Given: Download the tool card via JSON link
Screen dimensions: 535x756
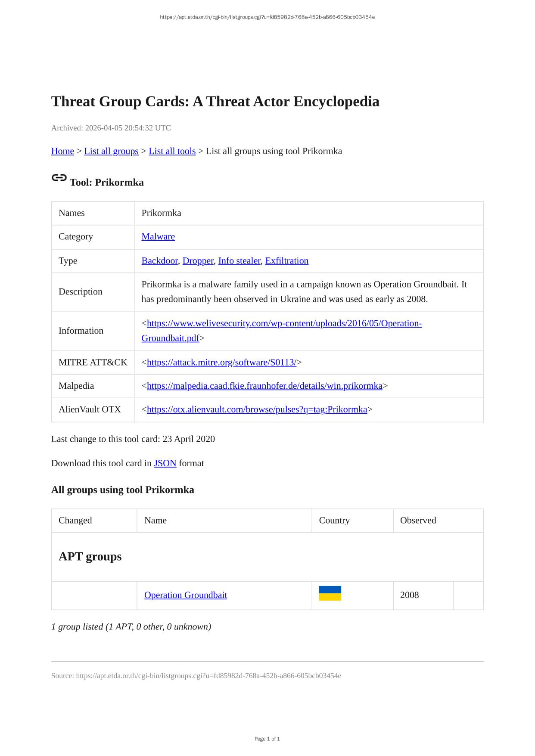Looking at the screenshot, I should (x=165, y=463).
